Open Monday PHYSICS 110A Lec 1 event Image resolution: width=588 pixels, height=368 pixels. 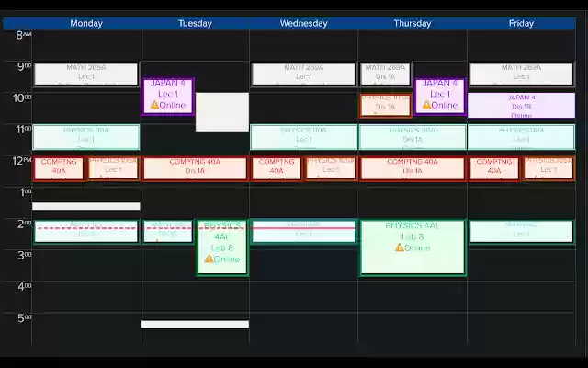pyautogui.click(x=86, y=137)
